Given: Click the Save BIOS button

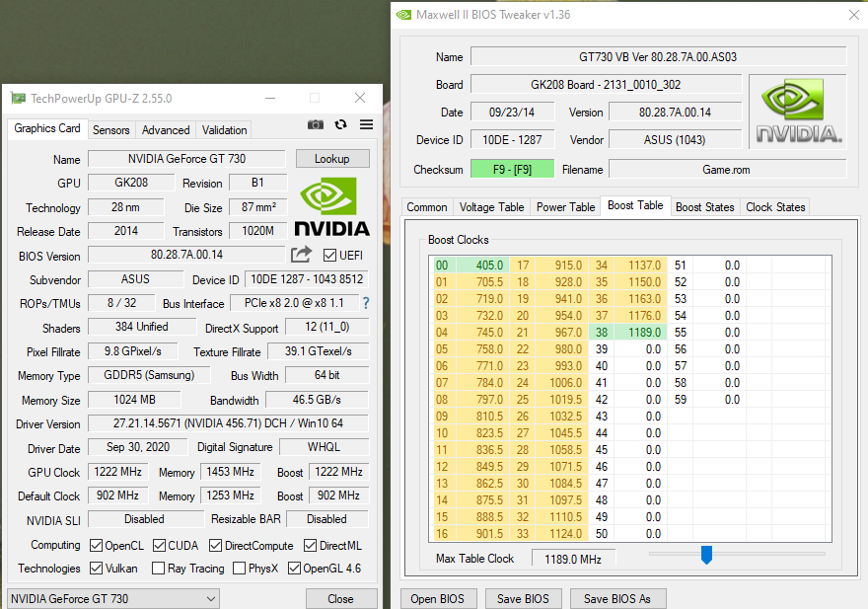Looking at the screenshot, I should point(523,598).
